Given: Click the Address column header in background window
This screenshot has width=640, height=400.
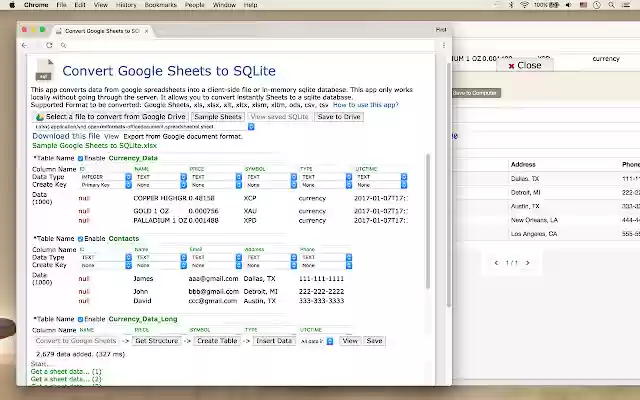Looking at the screenshot, I should coord(523,164).
